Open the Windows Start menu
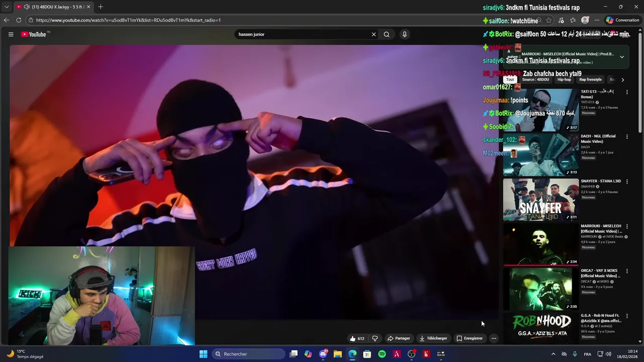The height and width of the screenshot is (362, 644). tap(203, 354)
